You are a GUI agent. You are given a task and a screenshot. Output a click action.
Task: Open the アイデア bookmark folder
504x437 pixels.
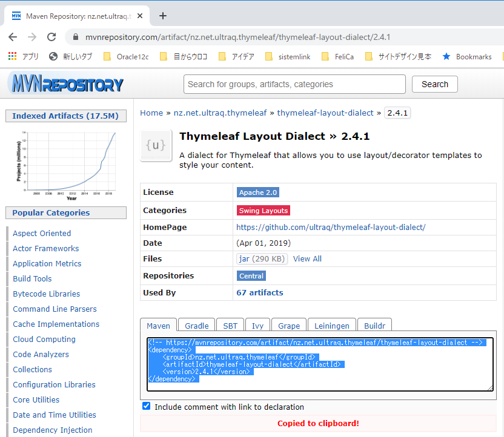[x=236, y=56]
